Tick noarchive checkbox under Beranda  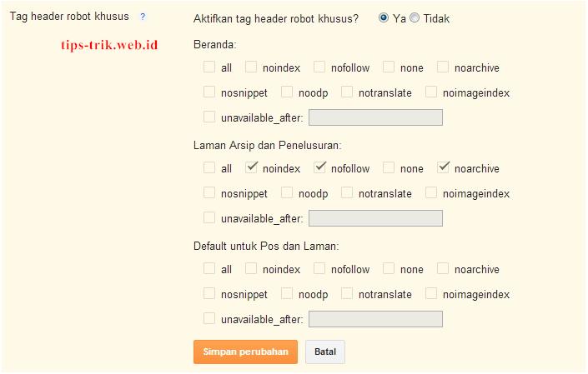pyautogui.click(x=443, y=67)
